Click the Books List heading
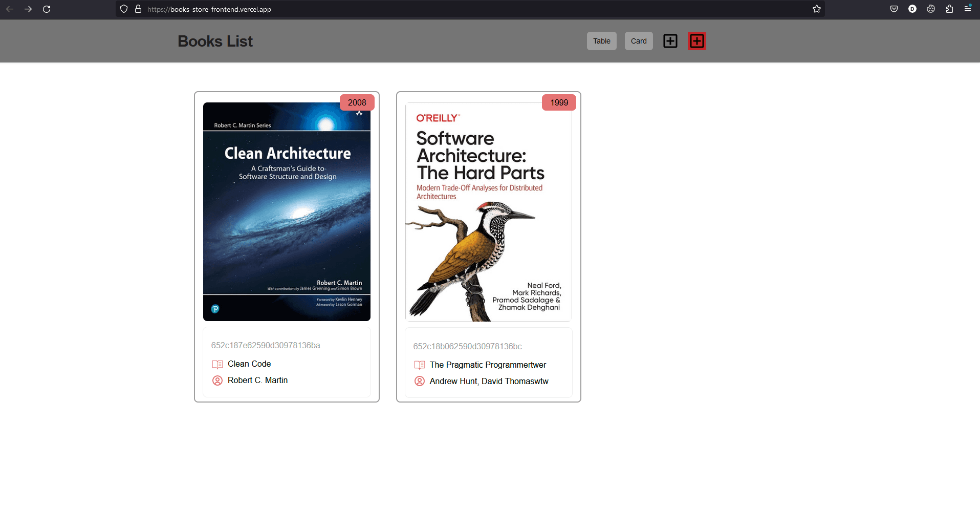 (215, 41)
